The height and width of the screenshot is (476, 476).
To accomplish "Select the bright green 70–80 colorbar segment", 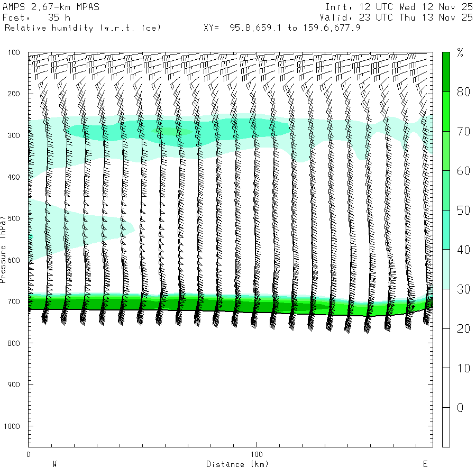I will point(446,111).
